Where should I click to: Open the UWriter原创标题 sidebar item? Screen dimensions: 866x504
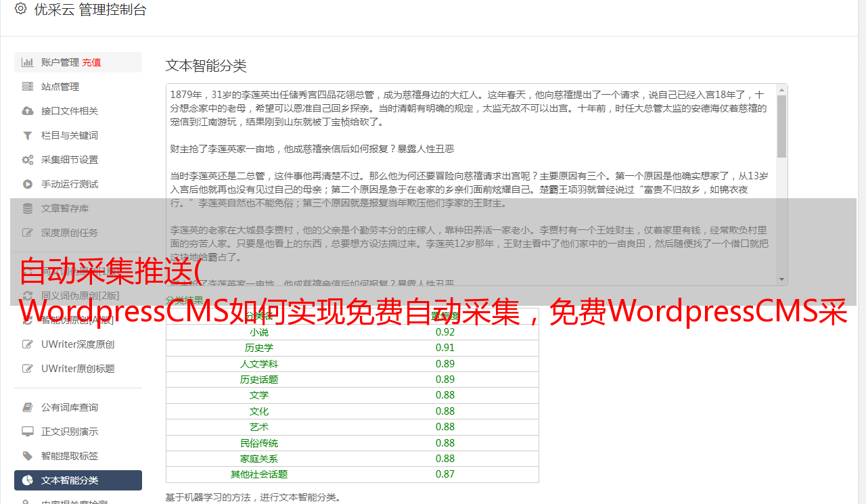[78, 369]
